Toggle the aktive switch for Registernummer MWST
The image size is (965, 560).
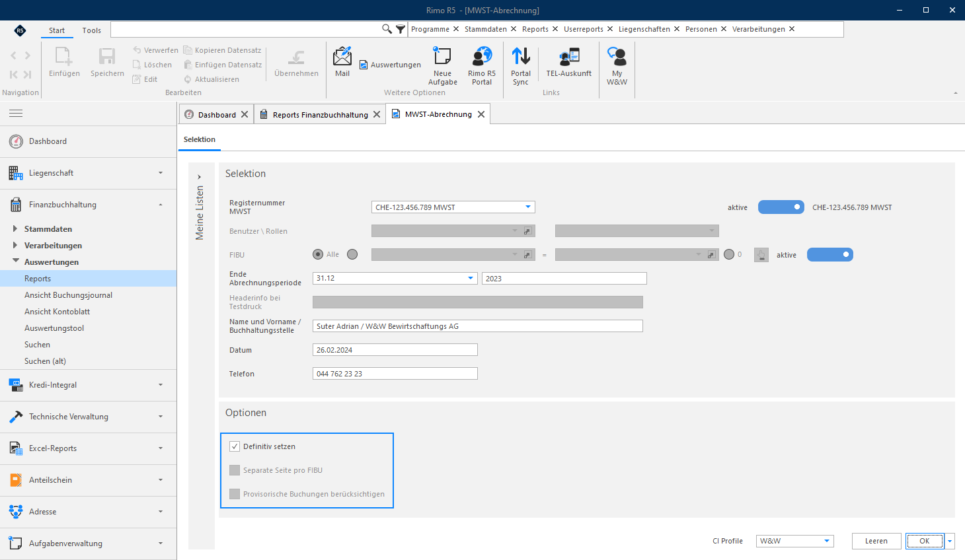point(781,207)
